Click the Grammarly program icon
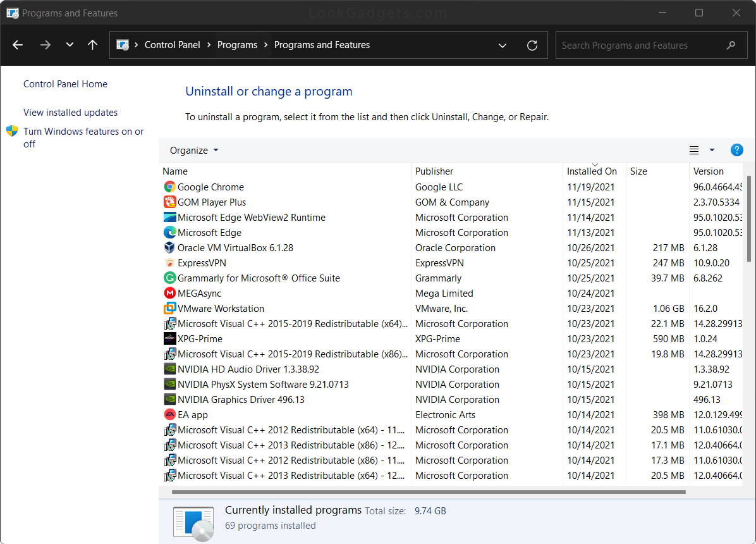Screen dimensions: 756x544 coord(169,278)
